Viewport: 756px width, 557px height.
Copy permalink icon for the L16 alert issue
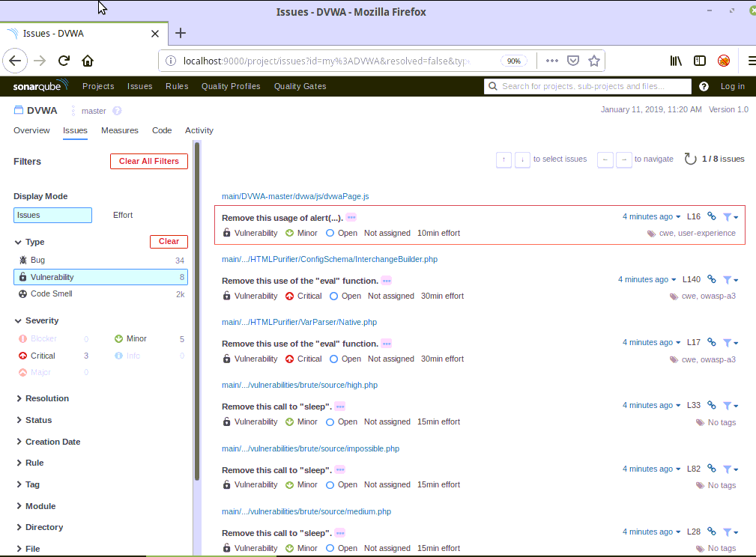(712, 216)
